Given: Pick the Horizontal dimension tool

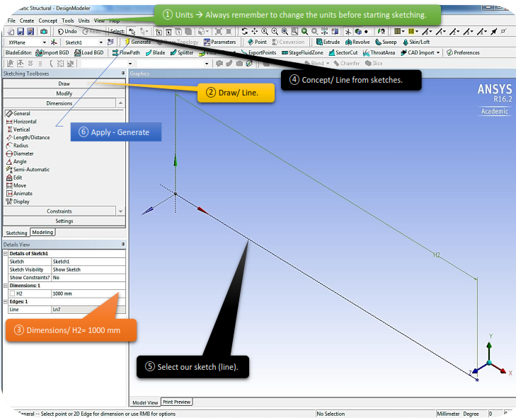Looking at the screenshot, I should [x=24, y=122].
